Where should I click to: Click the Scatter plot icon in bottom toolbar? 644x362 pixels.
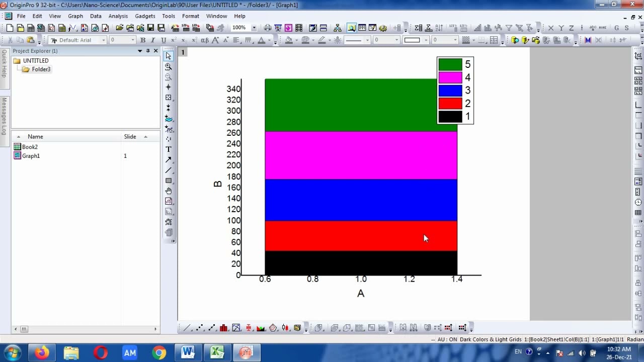point(199,328)
